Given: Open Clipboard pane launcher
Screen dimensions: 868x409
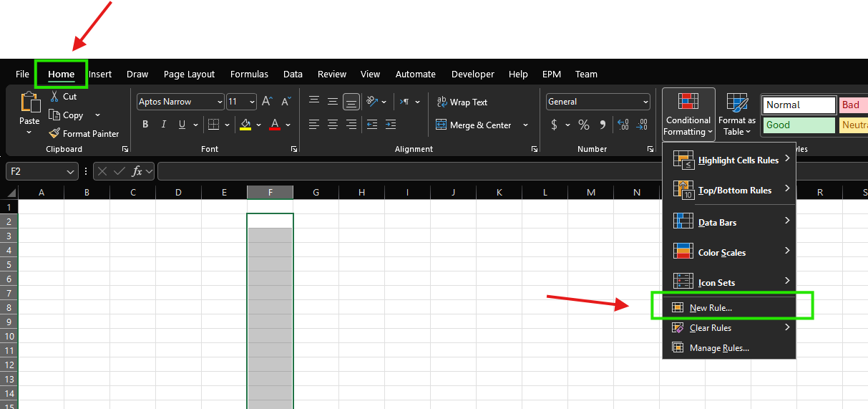Looking at the screenshot, I should [x=125, y=149].
